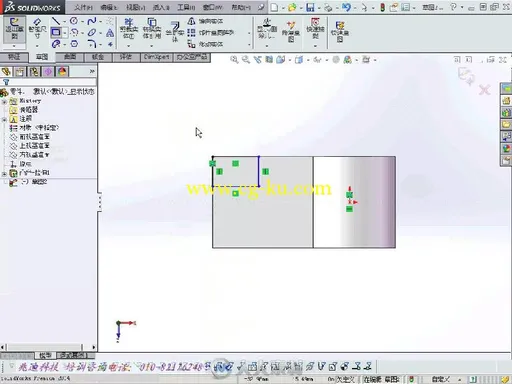Select the Arc sketch tool
Image resolution: width=512 pixels, height=384 pixels.
point(74,32)
